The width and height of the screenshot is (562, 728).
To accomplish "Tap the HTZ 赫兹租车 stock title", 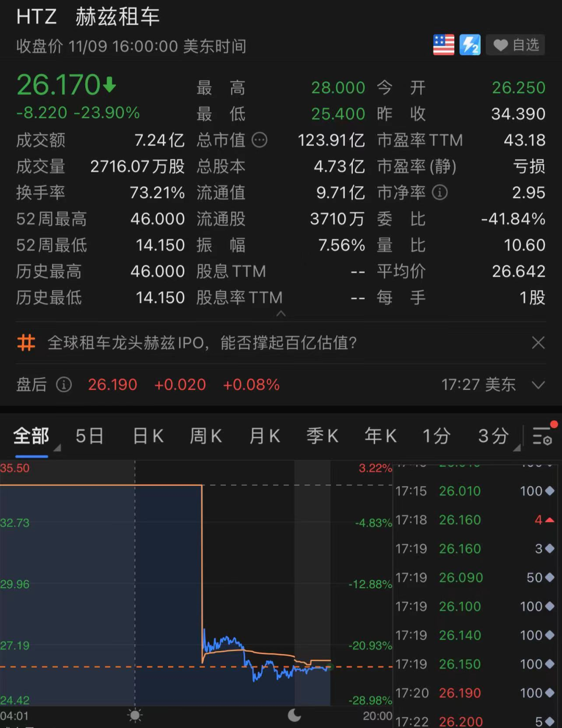I will point(88,17).
